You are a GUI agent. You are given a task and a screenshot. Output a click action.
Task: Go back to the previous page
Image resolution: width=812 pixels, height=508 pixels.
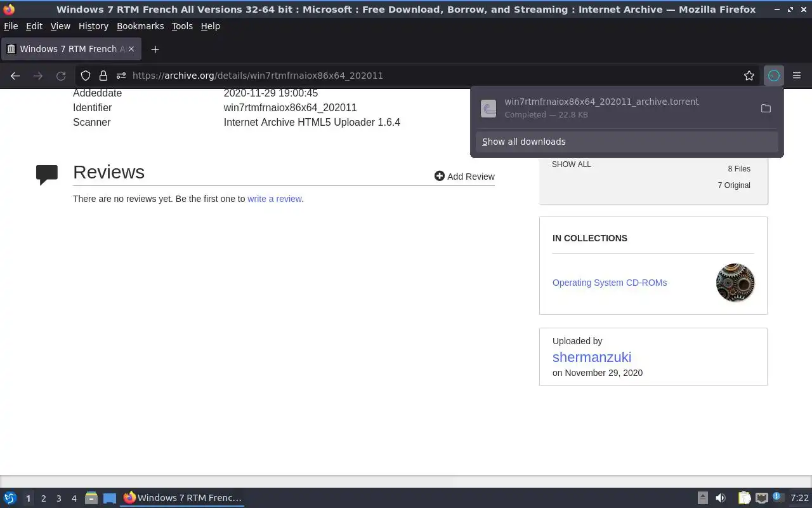(15, 76)
